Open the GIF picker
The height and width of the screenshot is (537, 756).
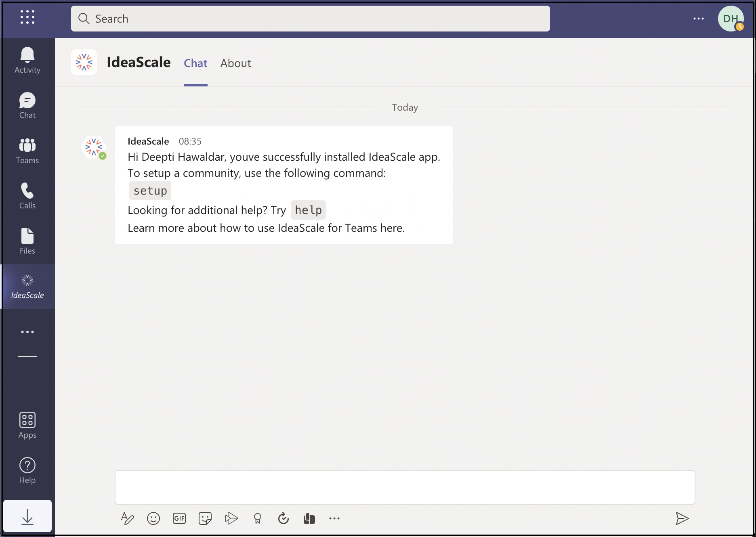click(x=179, y=518)
